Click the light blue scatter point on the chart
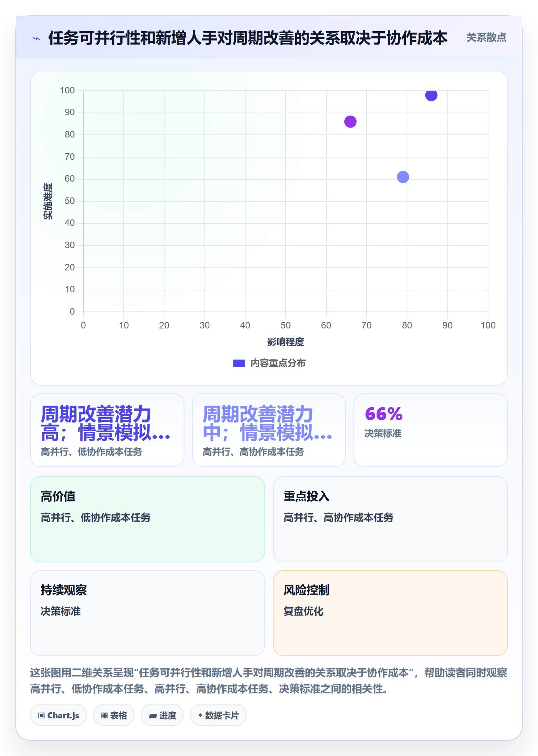538x756 pixels. pyautogui.click(x=403, y=177)
